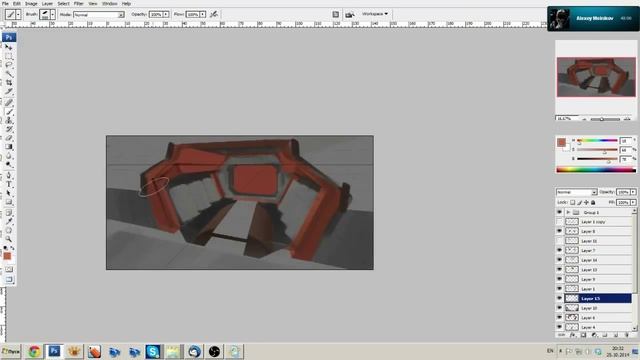Image resolution: width=640 pixels, height=360 pixels.
Task: Toggle Quick Mask mode button
Action: tap(9, 269)
